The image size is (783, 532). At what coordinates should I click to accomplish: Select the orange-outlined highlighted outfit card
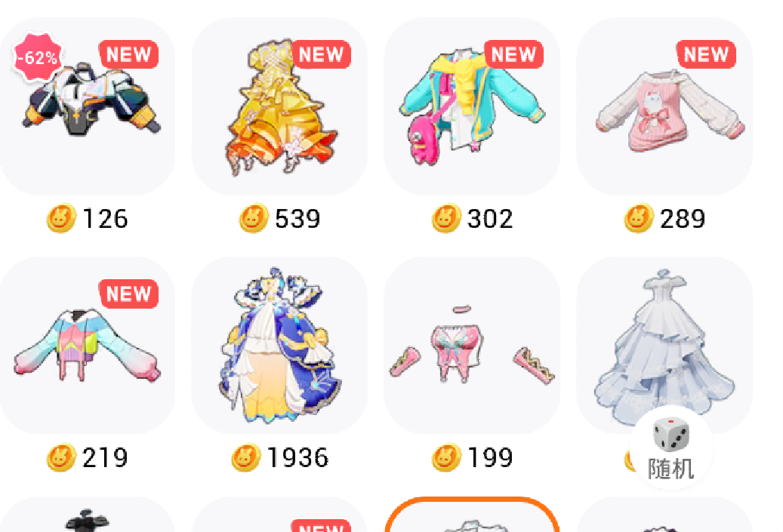472,514
